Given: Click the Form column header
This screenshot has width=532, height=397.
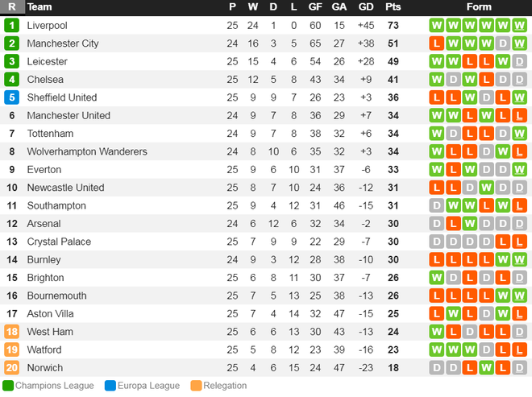Looking at the screenshot, I should point(479,6).
